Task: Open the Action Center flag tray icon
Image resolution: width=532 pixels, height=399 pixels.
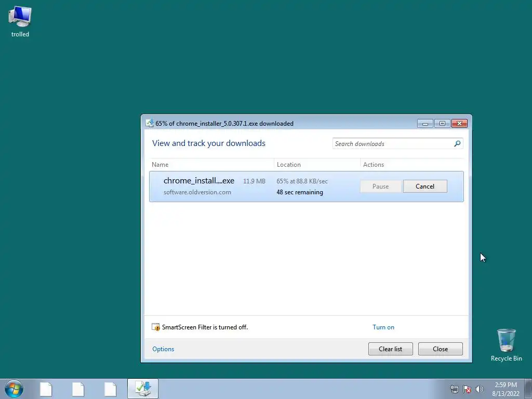Action: (x=467, y=389)
